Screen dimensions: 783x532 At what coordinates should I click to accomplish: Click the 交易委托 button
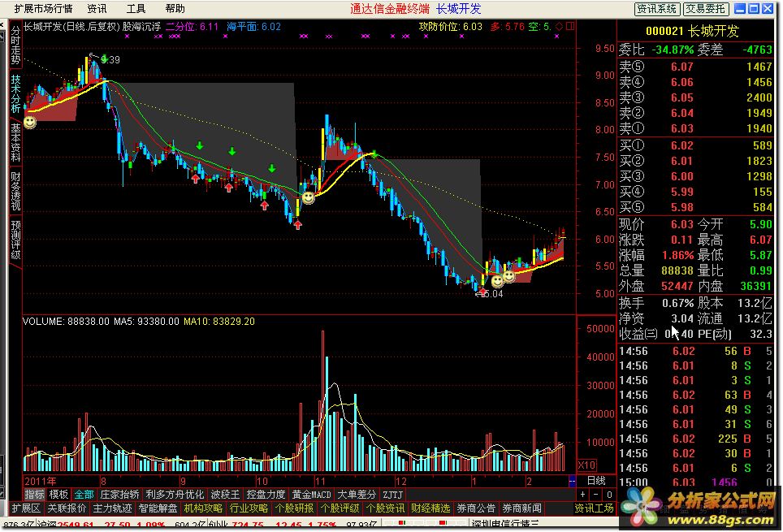click(x=705, y=8)
